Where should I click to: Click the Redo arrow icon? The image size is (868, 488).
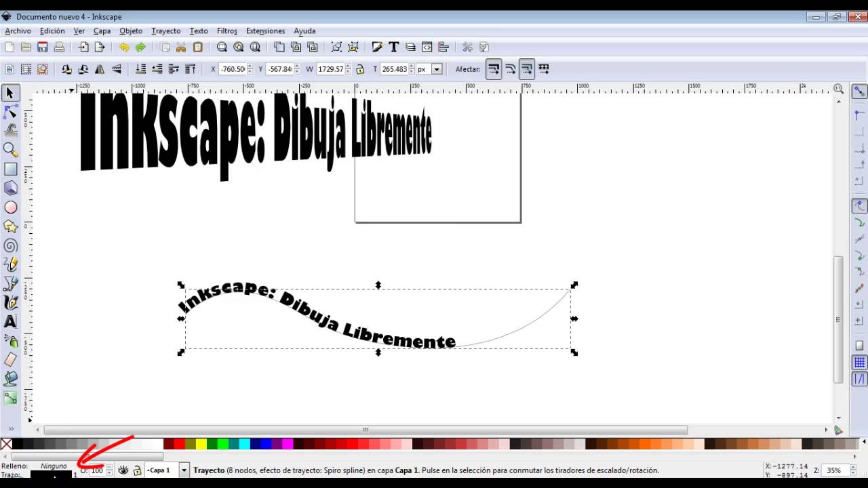pyautogui.click(x=140, y=47)
